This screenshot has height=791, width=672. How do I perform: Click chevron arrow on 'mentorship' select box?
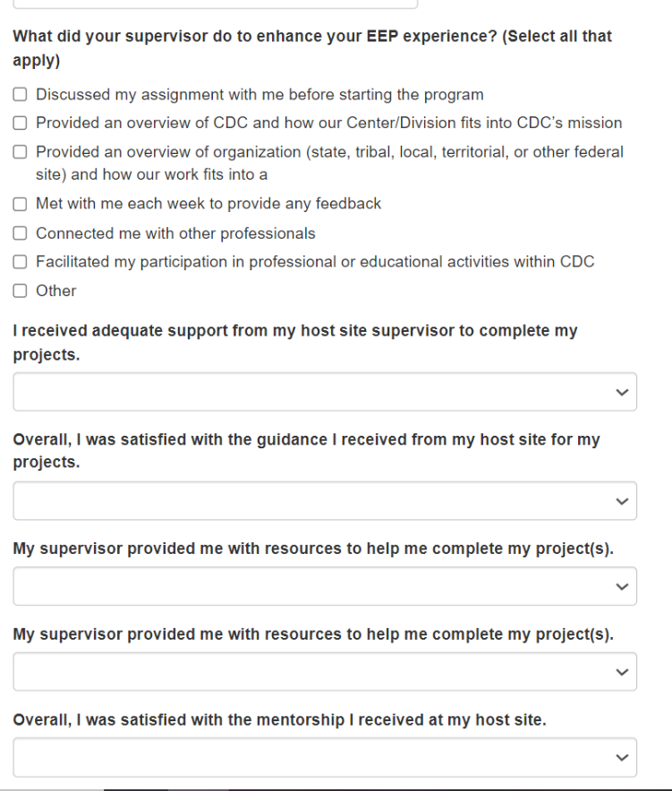click(x=622, y=757)
